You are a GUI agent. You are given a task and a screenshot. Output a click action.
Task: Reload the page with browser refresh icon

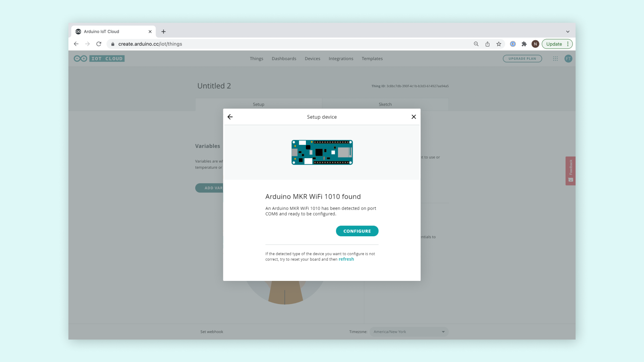point(99,44)
